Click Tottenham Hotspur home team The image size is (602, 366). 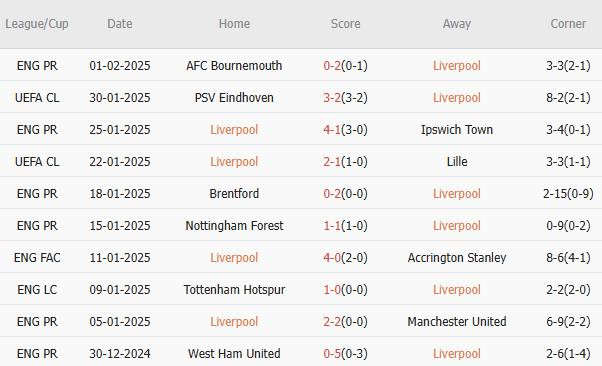click(234, 290)
